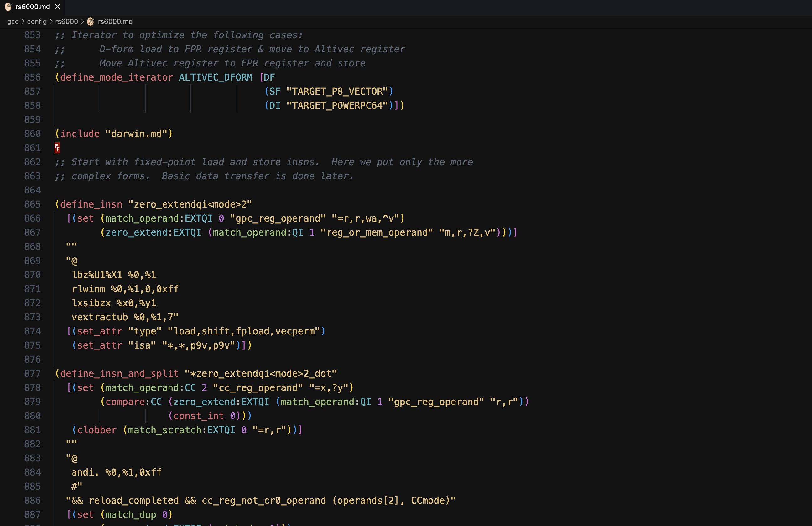The width and height of the screenshot is (812, 526).
Task: Click the file icon beside rs6000.md in breadcrumbs
Action: point(91,21)
